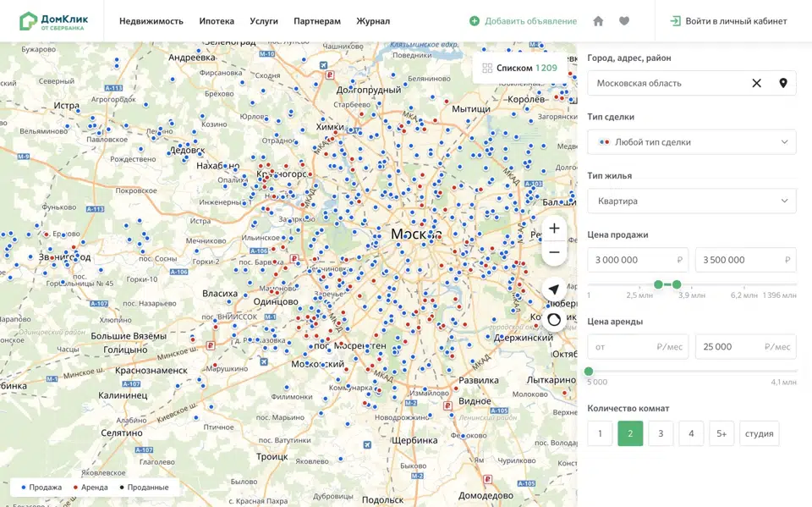Image resolution: width=812 pixels, height=507 pixels.
Task: Click the Видное label on map
Action: coord(475,400)
